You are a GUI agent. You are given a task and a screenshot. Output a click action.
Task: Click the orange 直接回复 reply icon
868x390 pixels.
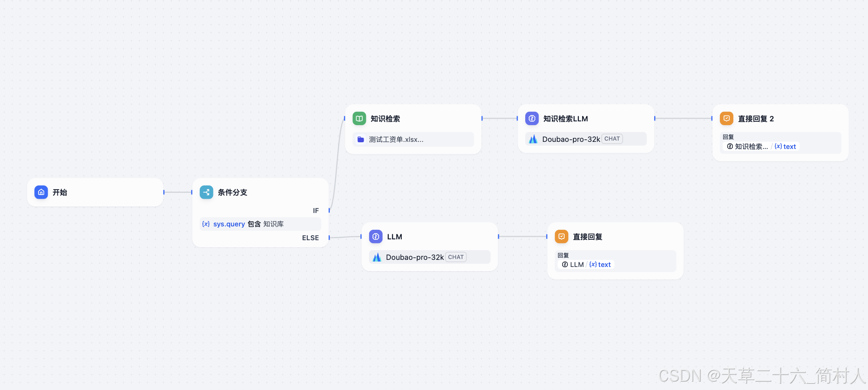coord(562,236)
